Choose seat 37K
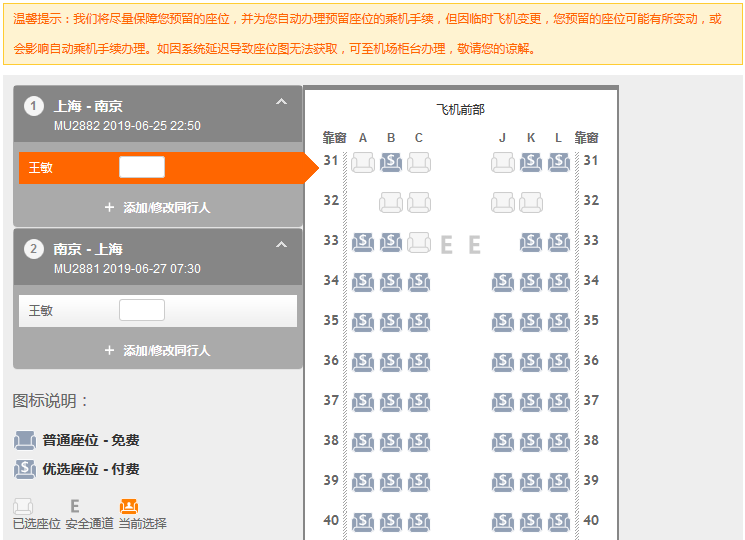This screenshot has height=540, width=745. 530,402
